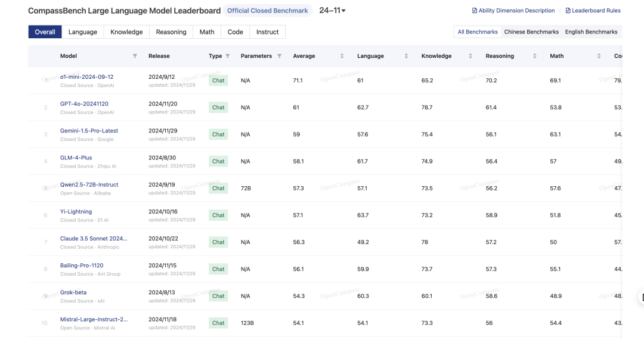Open Leaderboard Rules link

coord(593,11)
